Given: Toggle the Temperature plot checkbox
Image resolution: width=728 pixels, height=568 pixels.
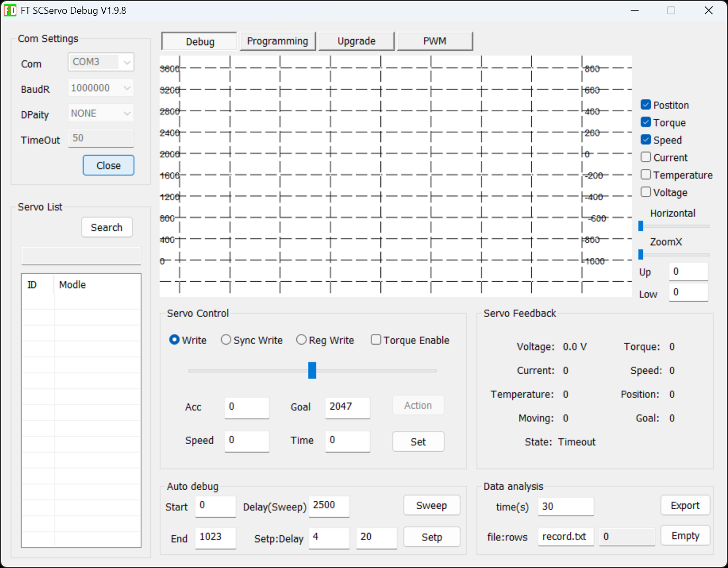Looking at the screenshot, I should click(646, 175).
